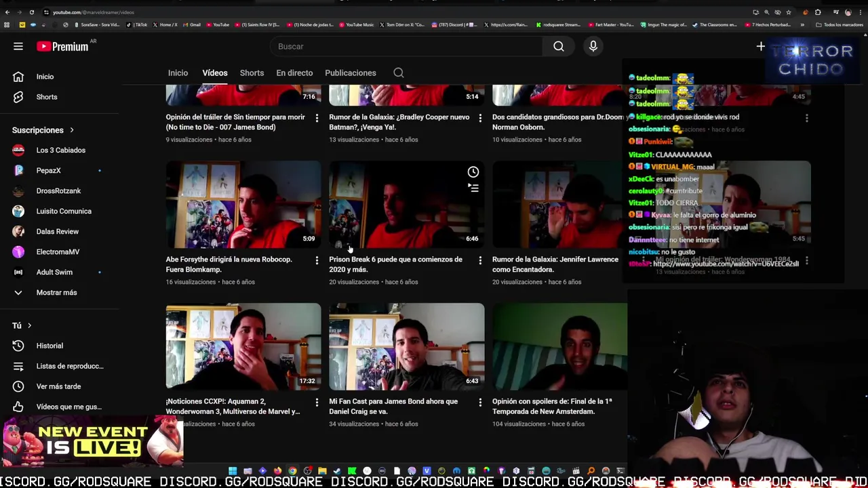Click the Windows Start button in taskbar
Viewport: 868px width, 488px height.
coord(233,471)
